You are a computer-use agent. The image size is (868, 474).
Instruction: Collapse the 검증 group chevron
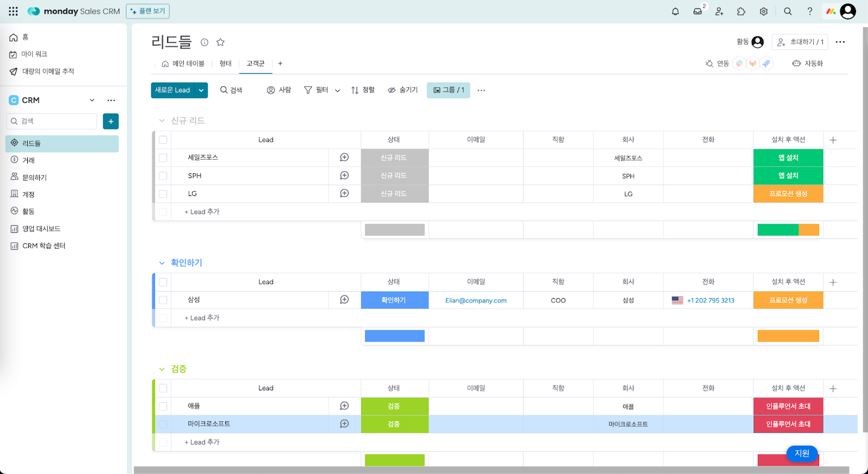click(162, 369)
